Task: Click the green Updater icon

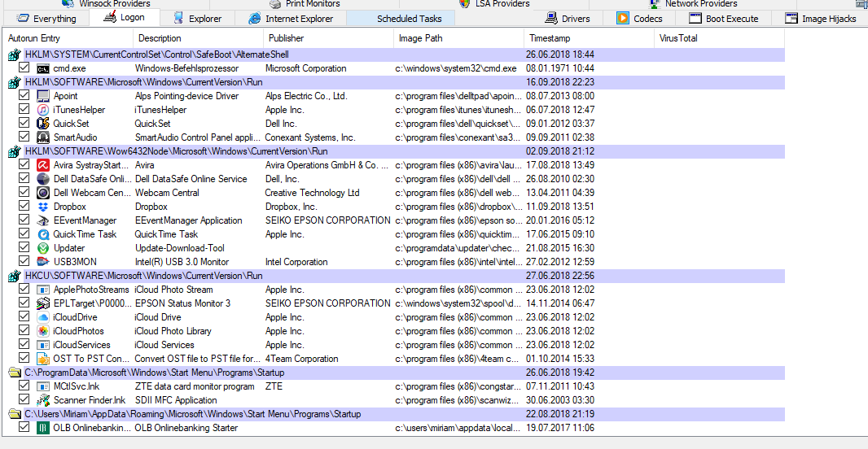Action: [x=42, y=248]
